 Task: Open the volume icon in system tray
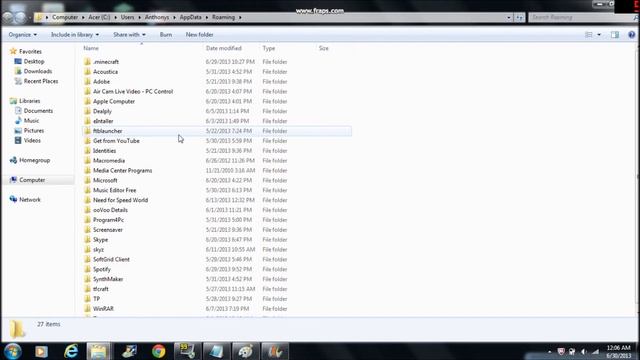point(584,351)
